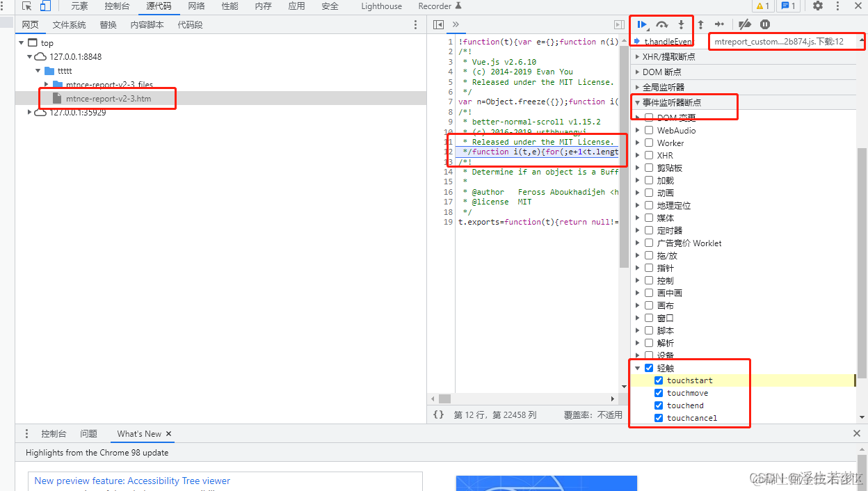Click the breakpoints pane vertical scrollbar

[x=862, y=262]
